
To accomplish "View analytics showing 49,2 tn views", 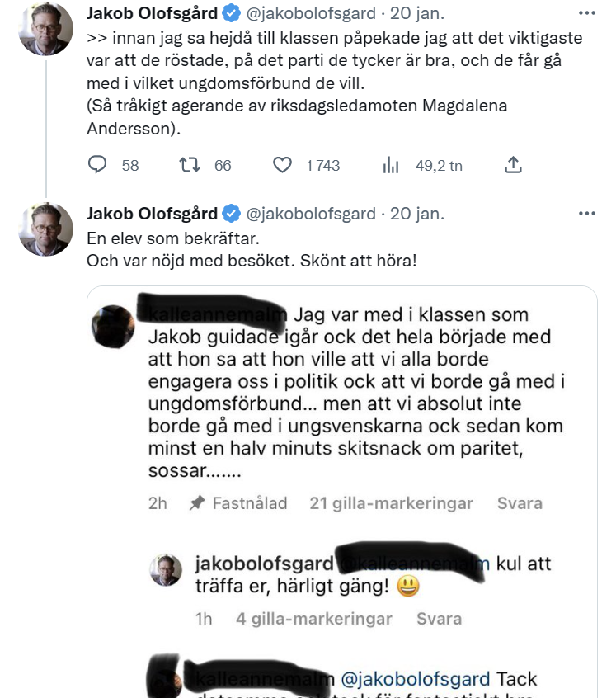I will (391, 165).
